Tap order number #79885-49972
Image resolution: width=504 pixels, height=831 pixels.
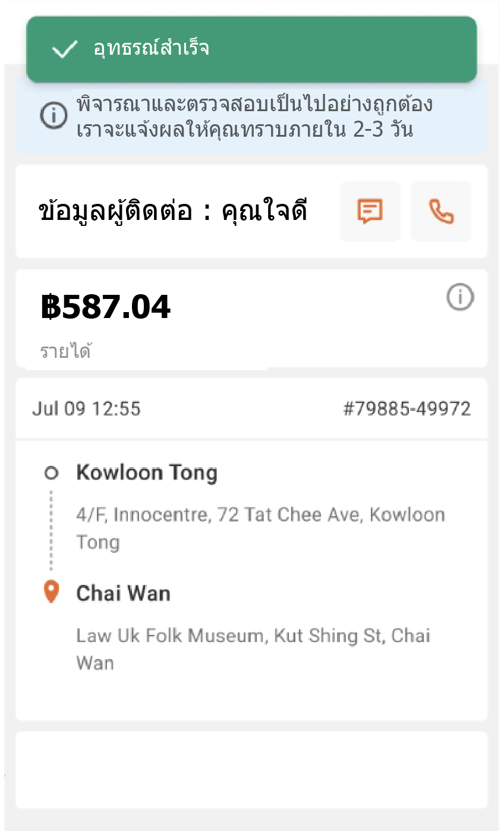407,409
